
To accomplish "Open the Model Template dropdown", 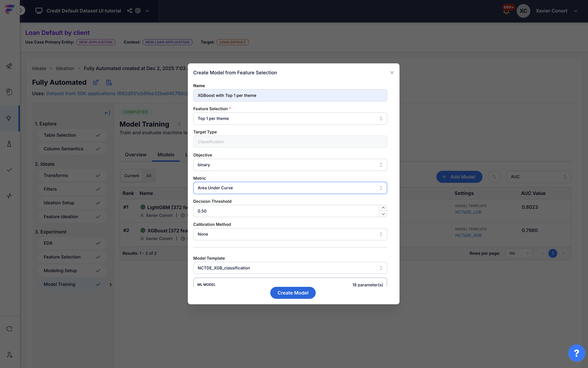I will click(x=290, y=268).
